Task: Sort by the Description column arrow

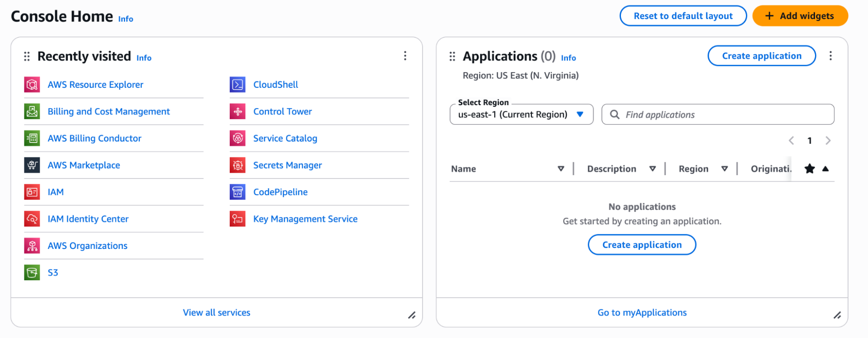Action: point(652,169)
